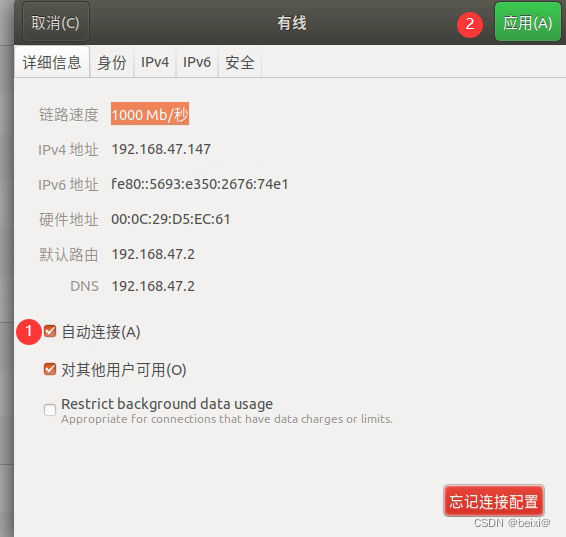Click the IPv6 address fe80::5693:e350:2676:74e1
The width and height of the screenshot is (566, 537).
tap(200, 184)
